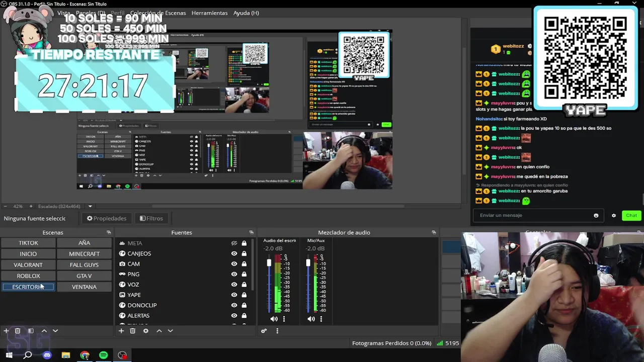644x362 pixels.
Task: Zoom out the preview with the minus icon
Action: tap(5, 206)
